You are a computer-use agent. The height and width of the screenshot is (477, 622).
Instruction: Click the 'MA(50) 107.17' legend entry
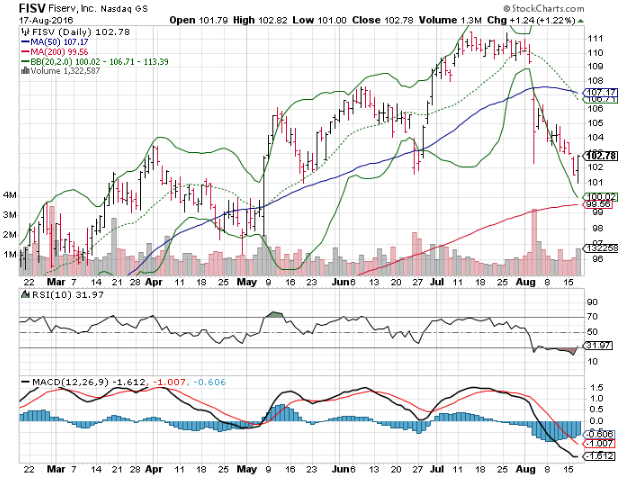[54, 42]
